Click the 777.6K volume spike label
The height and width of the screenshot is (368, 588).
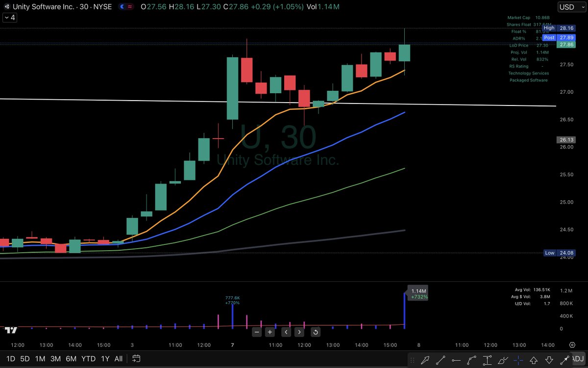pos(232,300)
